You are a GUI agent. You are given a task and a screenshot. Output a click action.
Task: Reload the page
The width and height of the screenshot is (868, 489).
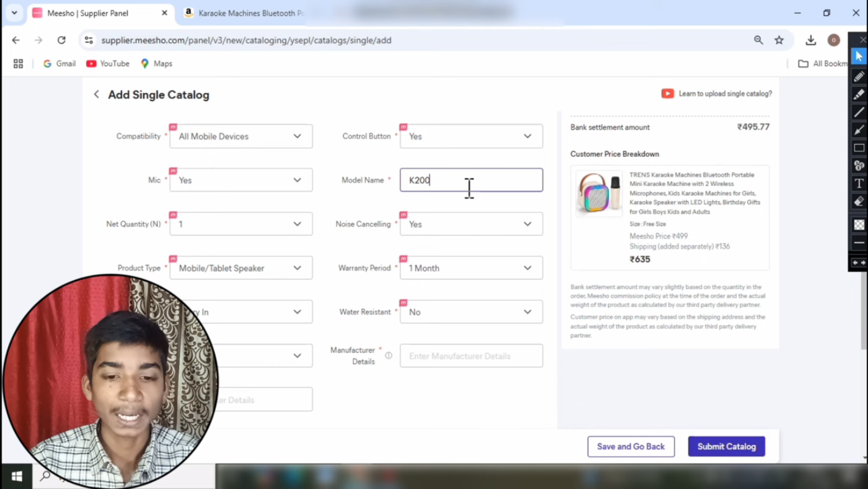click(x=61, y=40)
